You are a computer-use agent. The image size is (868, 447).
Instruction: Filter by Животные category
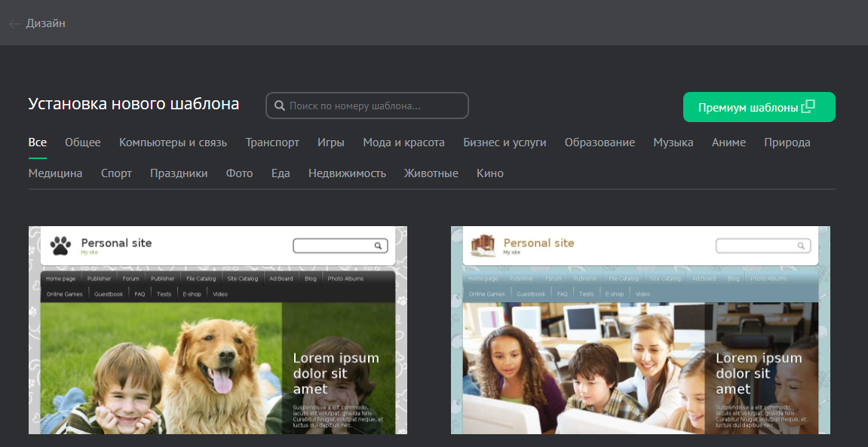coord(431,173)
